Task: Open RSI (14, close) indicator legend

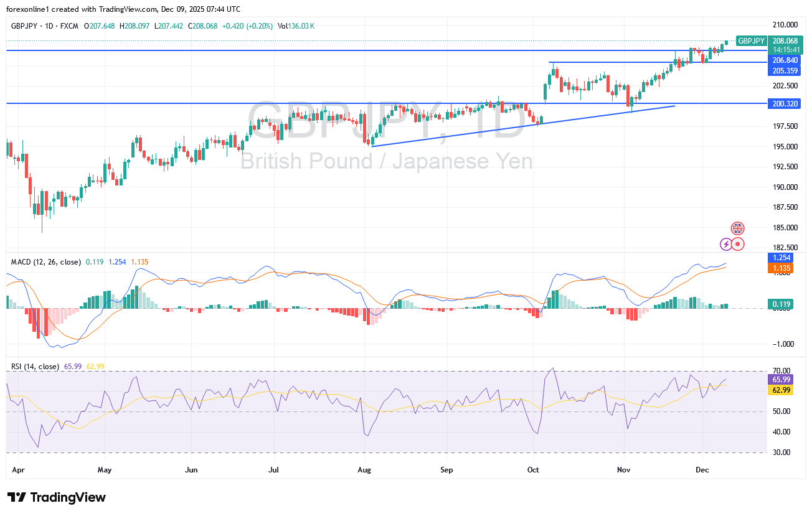Action: pos(35,367)
